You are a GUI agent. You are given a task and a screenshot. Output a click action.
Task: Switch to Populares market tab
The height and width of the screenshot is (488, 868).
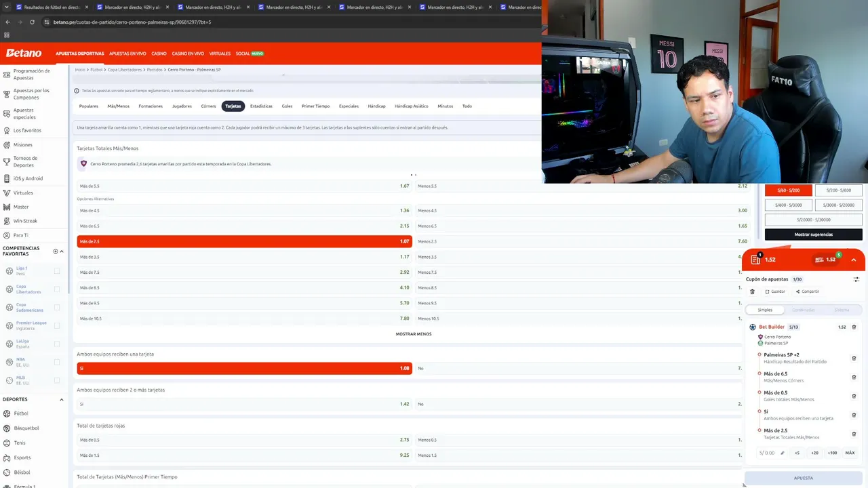(89, 106)
